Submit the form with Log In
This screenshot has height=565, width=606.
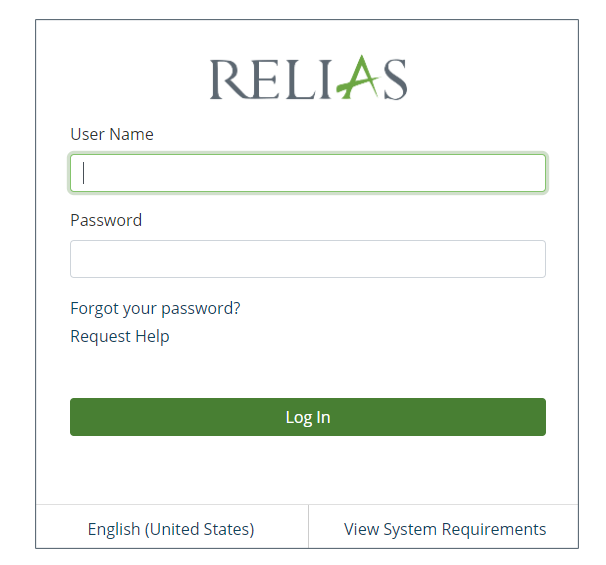click(308, 417)
